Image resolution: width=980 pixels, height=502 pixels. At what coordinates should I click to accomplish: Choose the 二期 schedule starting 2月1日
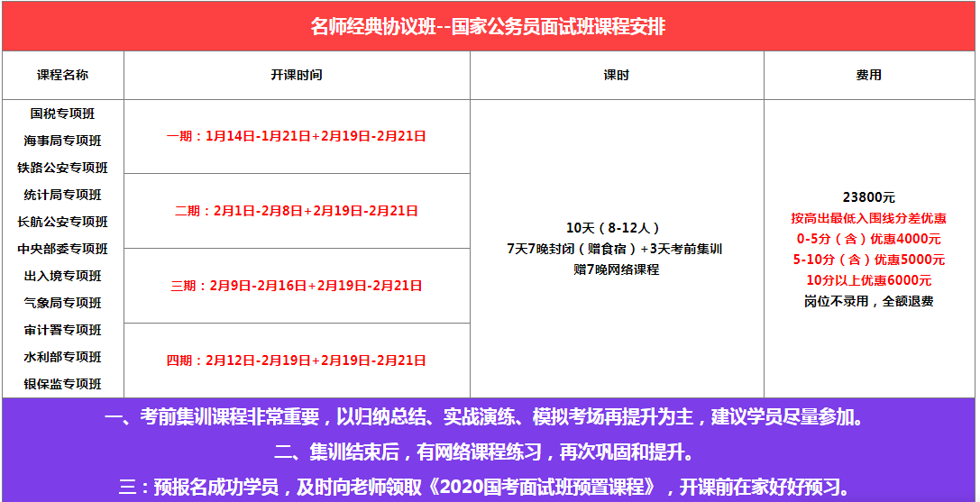[x=297, y=211]
